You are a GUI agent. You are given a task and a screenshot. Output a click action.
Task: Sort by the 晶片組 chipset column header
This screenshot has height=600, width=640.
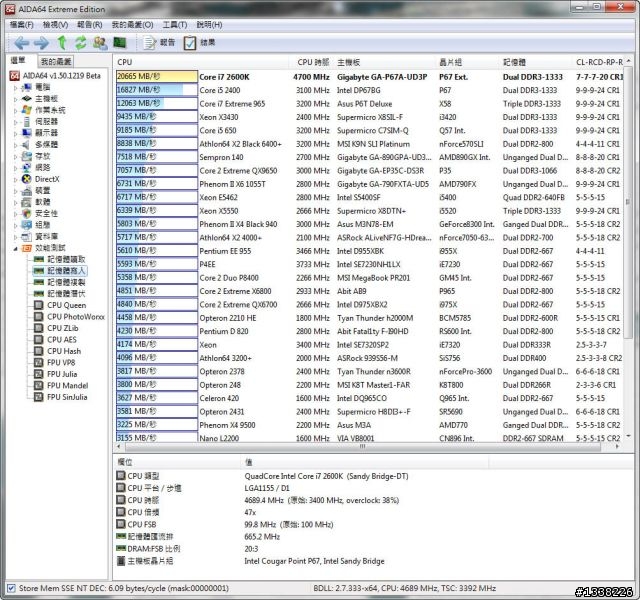(468, 62)
